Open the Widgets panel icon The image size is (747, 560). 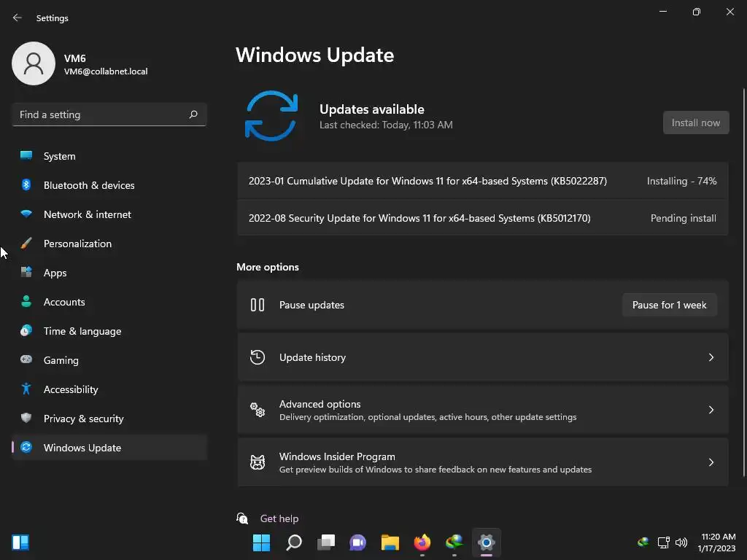click(20, 542)
